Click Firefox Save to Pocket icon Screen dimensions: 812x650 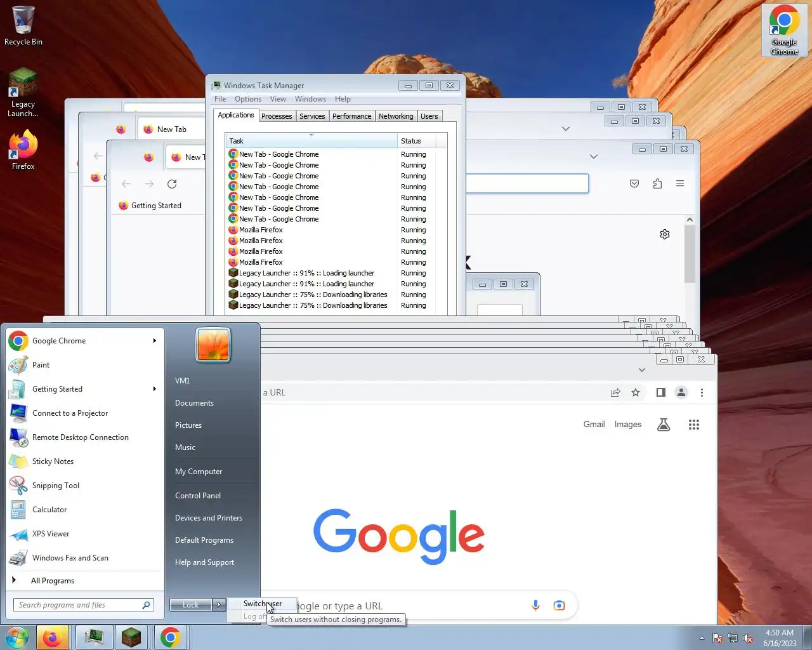[x=634, y=183]
